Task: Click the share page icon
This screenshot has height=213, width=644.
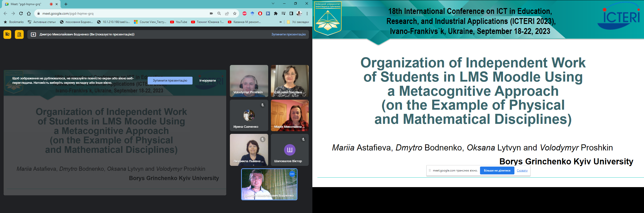Action: 227,13
